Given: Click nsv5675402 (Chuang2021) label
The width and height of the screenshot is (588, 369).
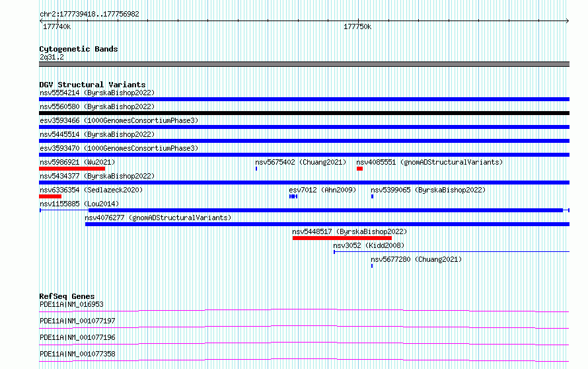Looking at the screenshot, I should point(301,162).
